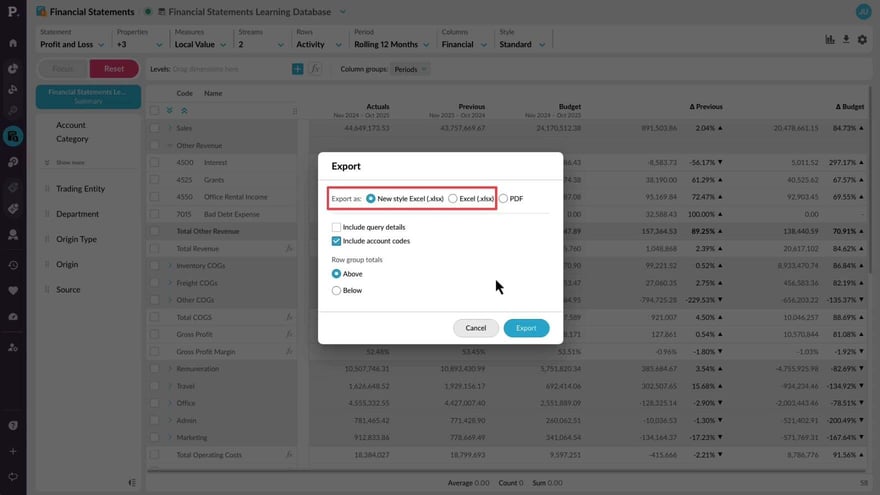Select the Source dimension

coord(68,290)
